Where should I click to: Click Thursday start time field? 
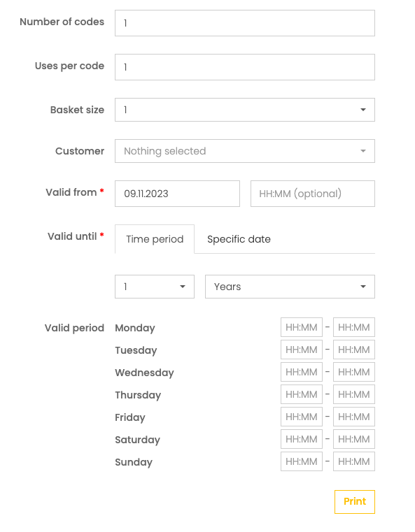coord(302,394)
